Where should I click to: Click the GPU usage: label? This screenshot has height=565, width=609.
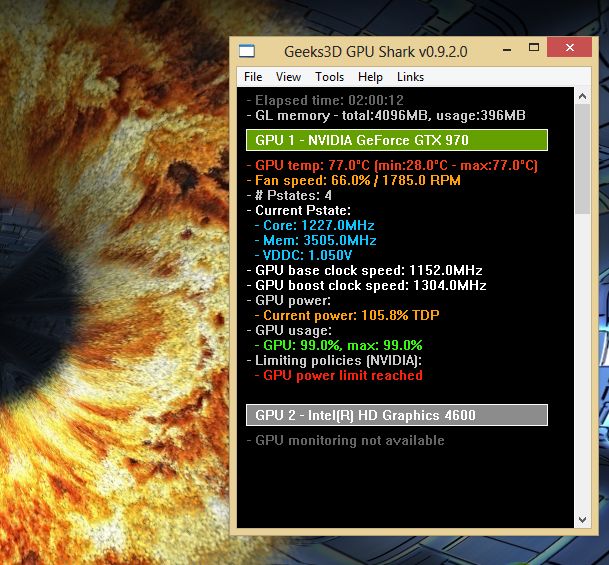pos(289,330)
